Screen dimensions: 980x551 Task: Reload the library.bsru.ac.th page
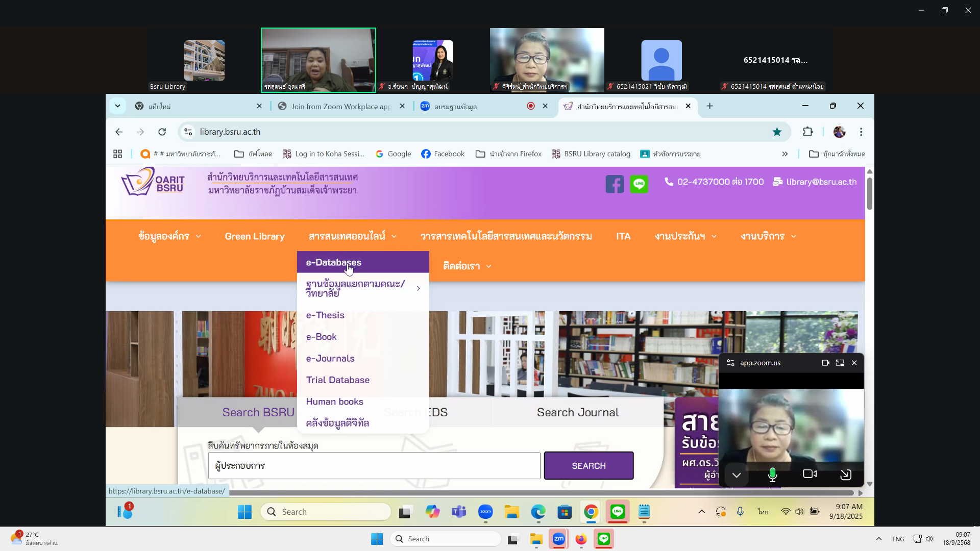tap(162, 132)
